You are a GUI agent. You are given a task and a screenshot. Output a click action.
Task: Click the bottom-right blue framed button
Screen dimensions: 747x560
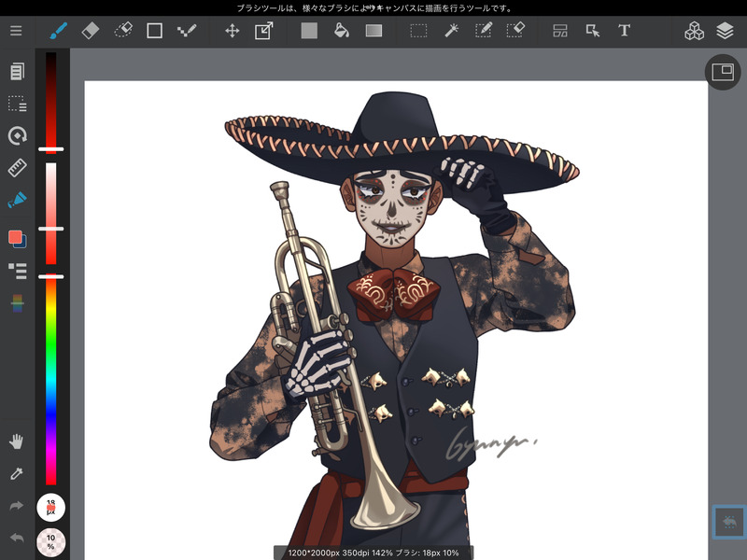[729, 522]
